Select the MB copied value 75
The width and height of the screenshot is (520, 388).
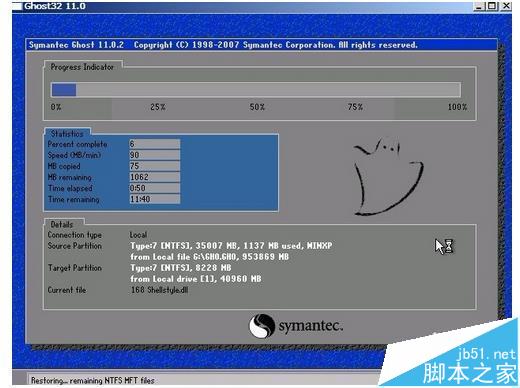coord(155,166)
